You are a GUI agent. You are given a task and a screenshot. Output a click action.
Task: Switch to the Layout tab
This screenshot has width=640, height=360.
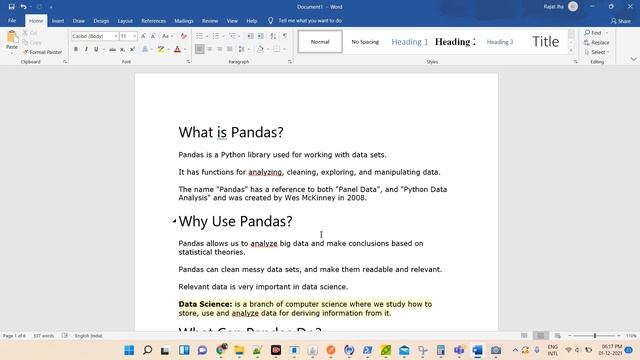(125, 21)
